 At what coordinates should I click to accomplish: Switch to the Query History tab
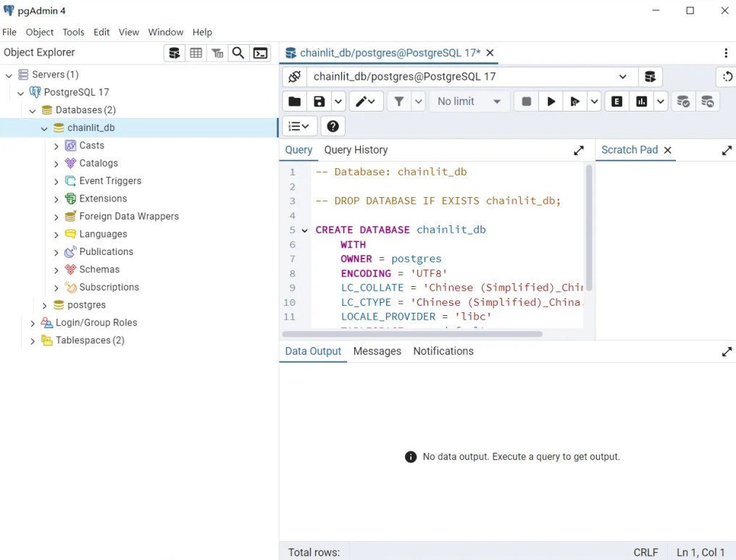356,150
